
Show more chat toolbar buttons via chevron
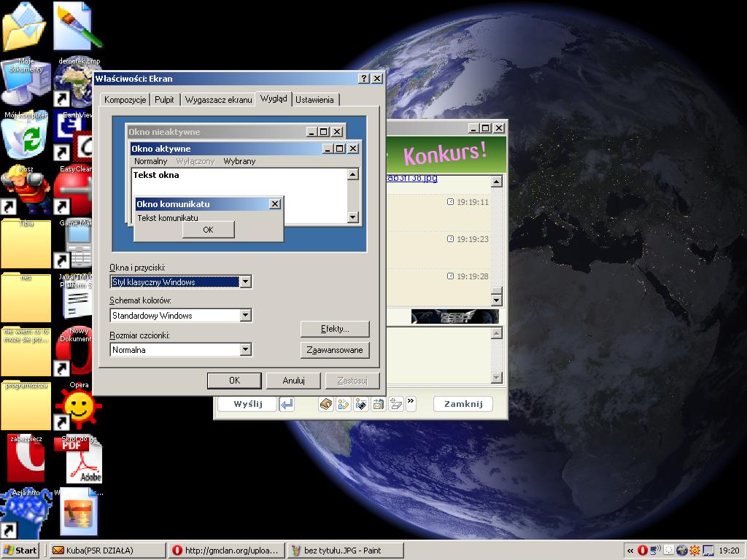[x=411, y=401]
